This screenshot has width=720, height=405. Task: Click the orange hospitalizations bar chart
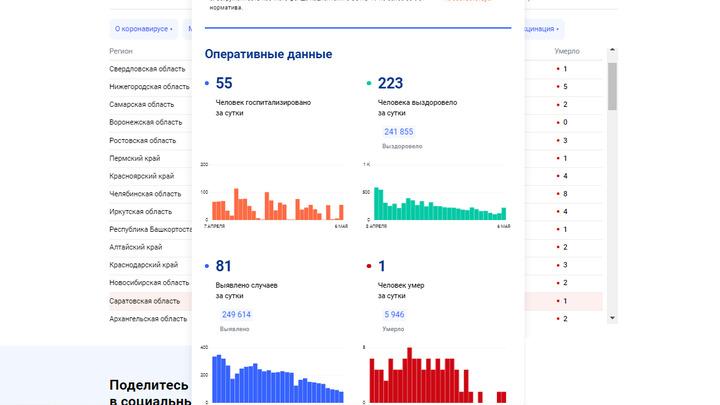(273, 202)
